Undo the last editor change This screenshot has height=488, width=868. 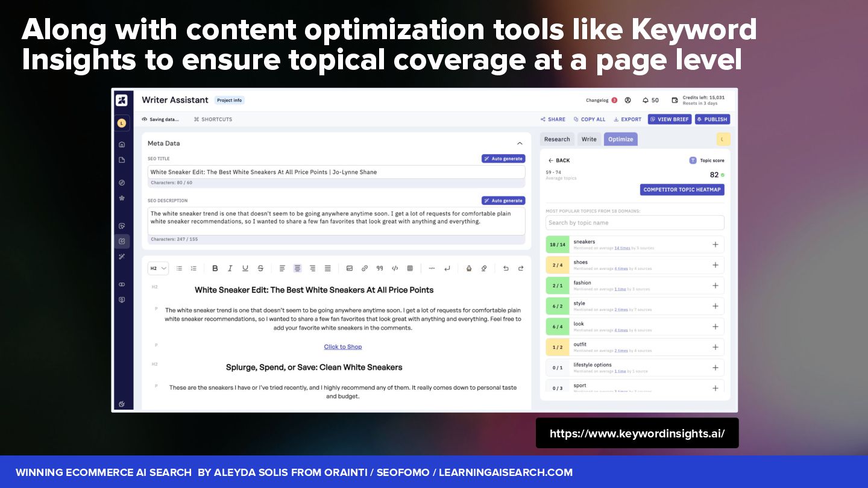(x=506, y=268)
